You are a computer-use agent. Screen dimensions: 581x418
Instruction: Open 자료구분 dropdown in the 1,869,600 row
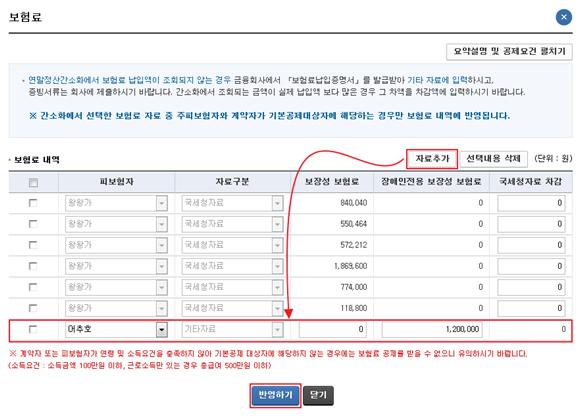pos(232,266)
